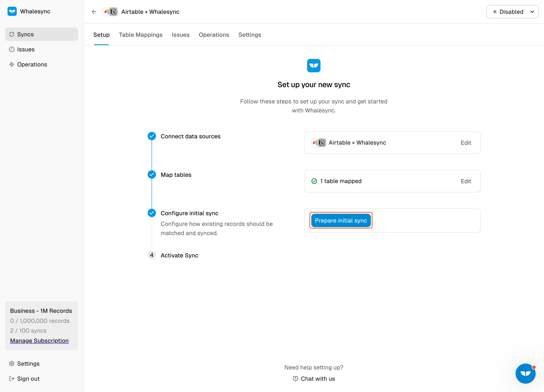The height and width of the screenshot is (392, 544).
Task: Click the Connect data sources checkmark
Action: [x=152, y=136]
